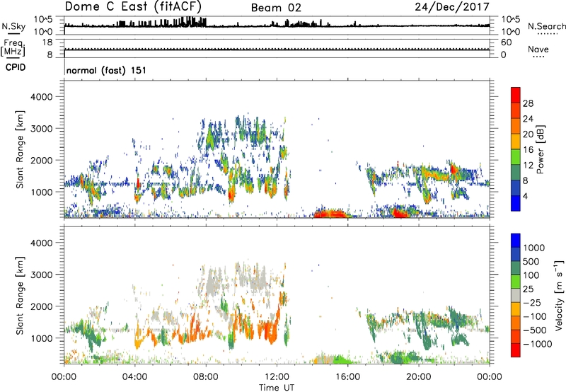Click the '18' frequency axis value
566x392 pixels.
47,42
